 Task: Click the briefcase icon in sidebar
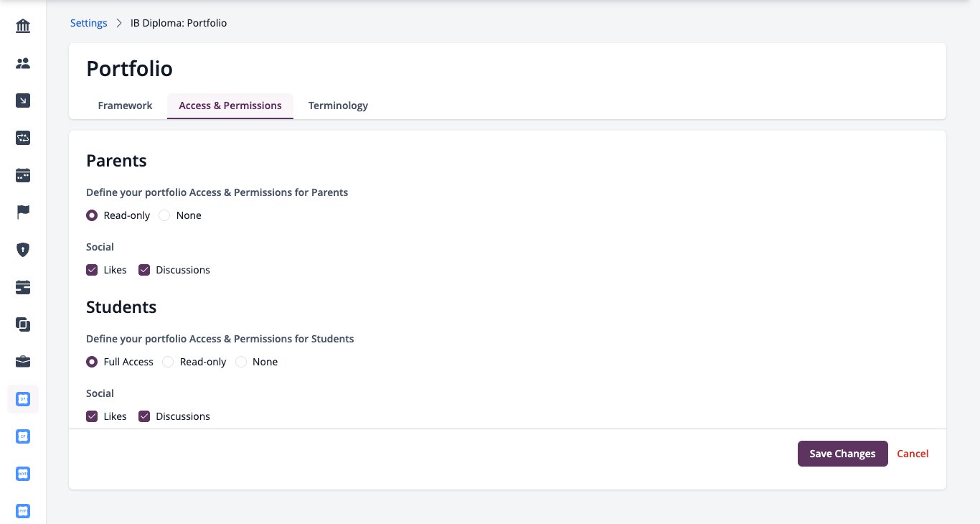[x=23, y=361]
